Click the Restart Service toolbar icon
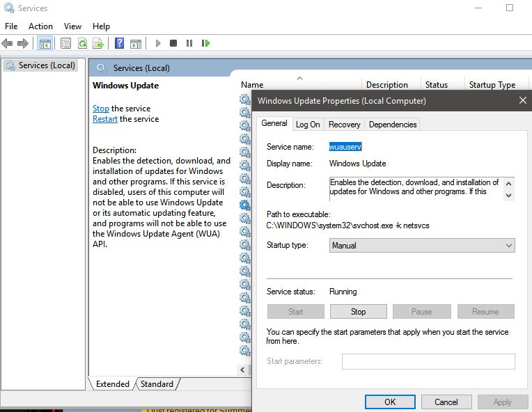 coord(205,43)
